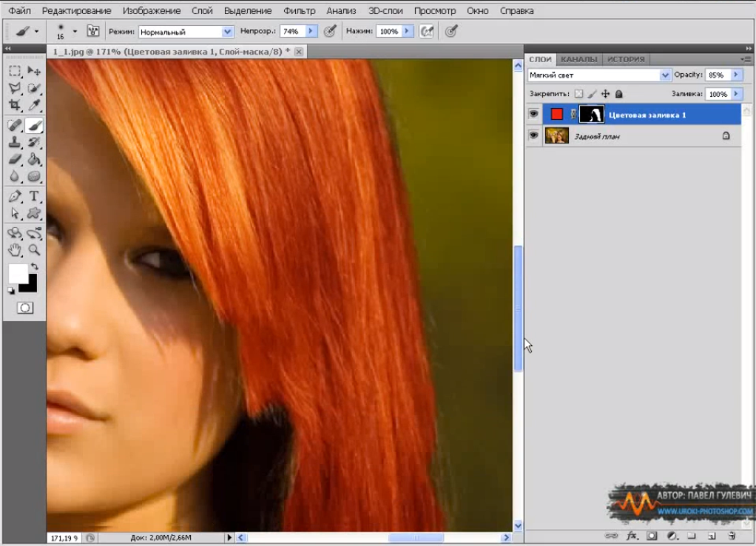Select the Pen tool

(x=15, y=196)
